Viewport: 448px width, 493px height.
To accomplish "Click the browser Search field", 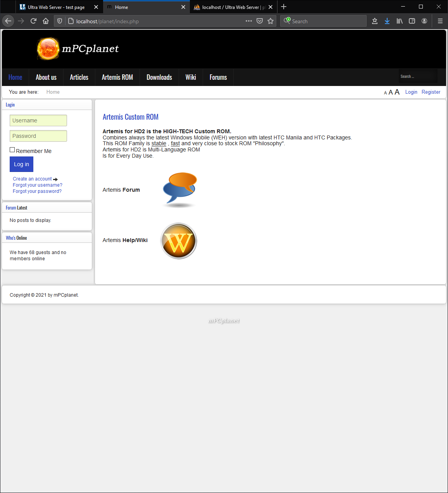I will [324, 21].
